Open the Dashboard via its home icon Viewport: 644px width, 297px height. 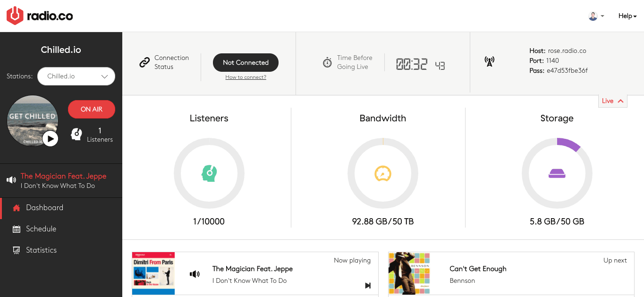17,207
